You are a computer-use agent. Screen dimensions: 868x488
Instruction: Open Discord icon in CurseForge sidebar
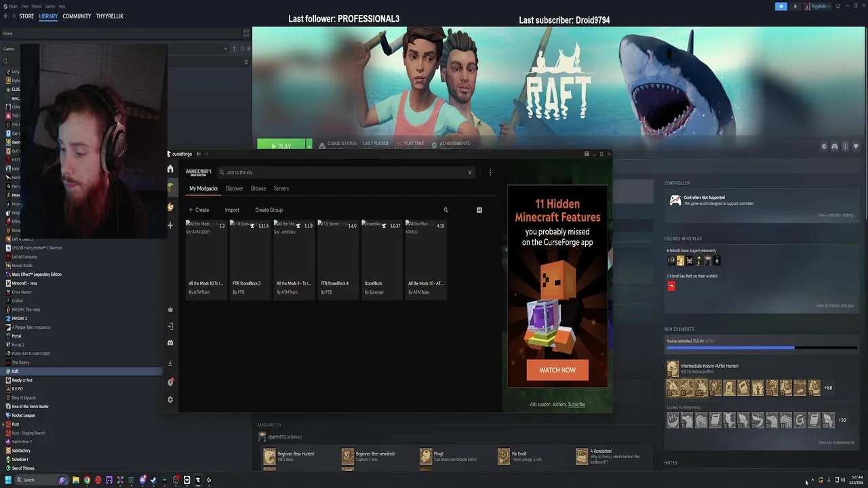point(170,343)
